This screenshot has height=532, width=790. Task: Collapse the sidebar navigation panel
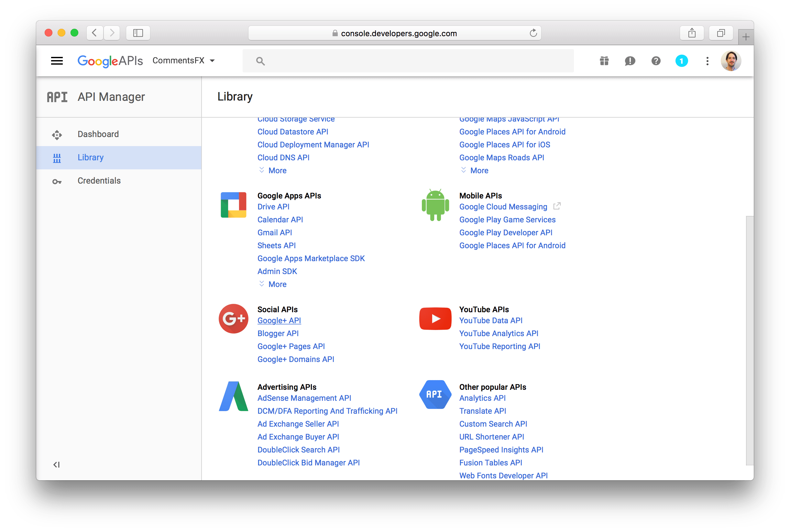(56, 464)
